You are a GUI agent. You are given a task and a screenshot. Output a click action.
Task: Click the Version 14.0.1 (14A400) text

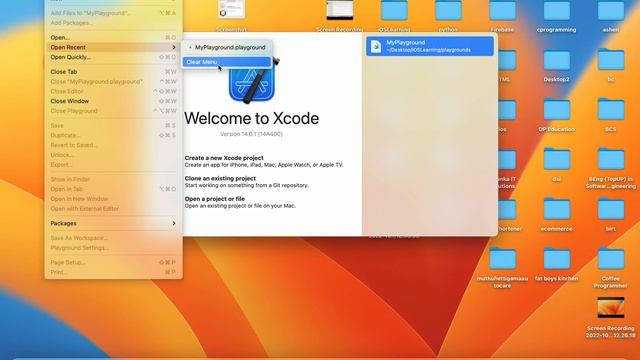(251, 134)
